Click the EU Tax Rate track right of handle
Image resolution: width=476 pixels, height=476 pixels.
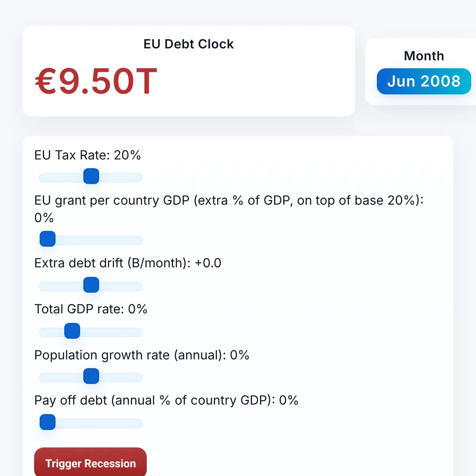click(x=123, y=177)
